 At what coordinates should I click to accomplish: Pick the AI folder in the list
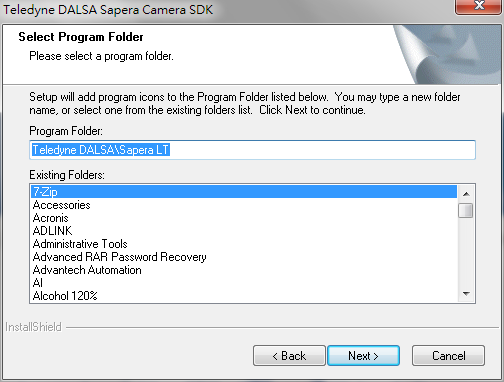[x=244, y=283]
